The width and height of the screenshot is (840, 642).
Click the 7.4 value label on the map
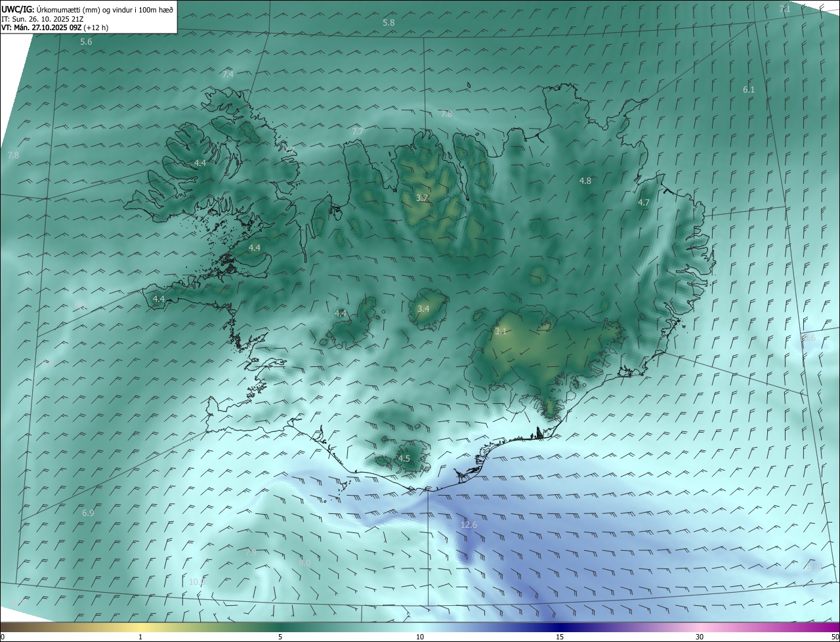point(228,74)
